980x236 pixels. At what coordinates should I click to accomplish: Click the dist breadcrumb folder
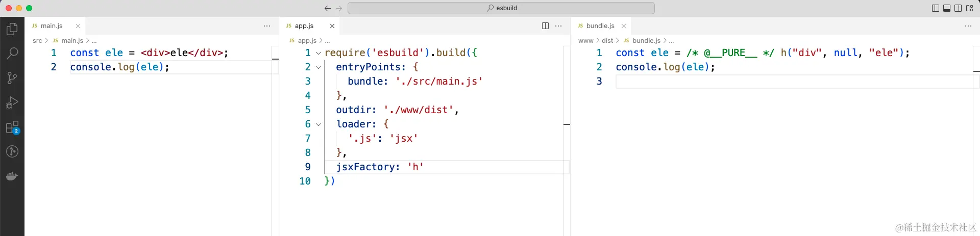point(607,41)
